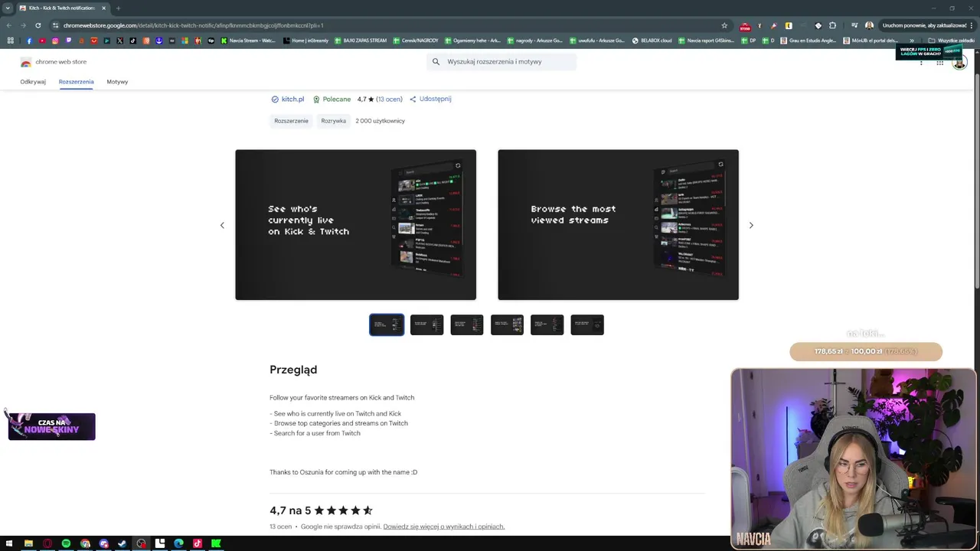Select the second screenshot thumbnail

pyautogui.click(x=426, y=324)
